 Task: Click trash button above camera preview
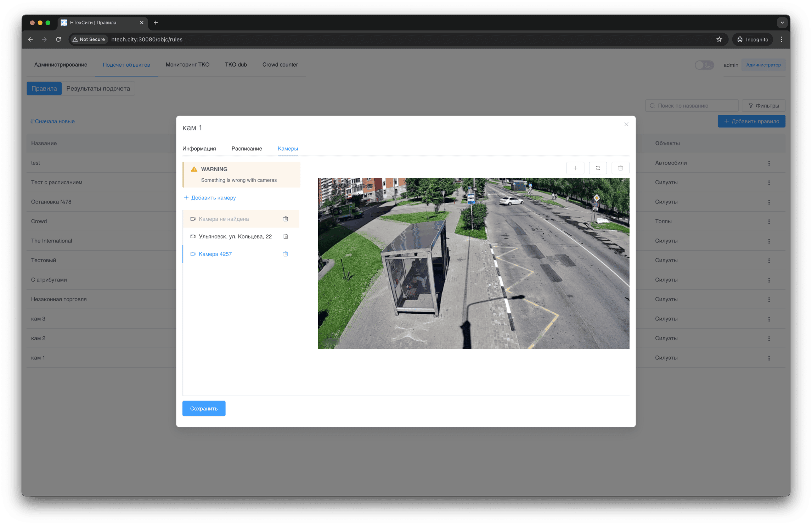pyautogui.click(x=620, y=168)
